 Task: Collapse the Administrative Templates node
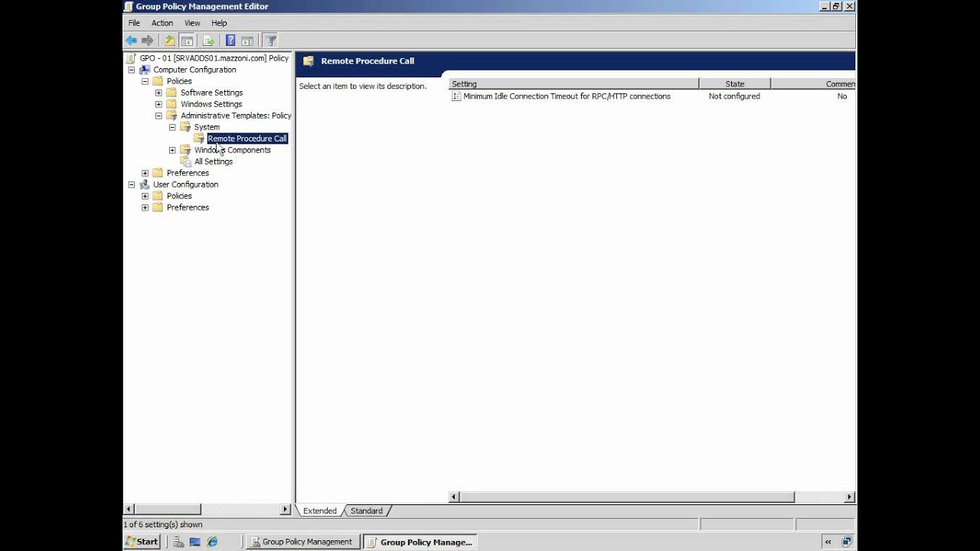pyautogui.click(x=158, y=116)
